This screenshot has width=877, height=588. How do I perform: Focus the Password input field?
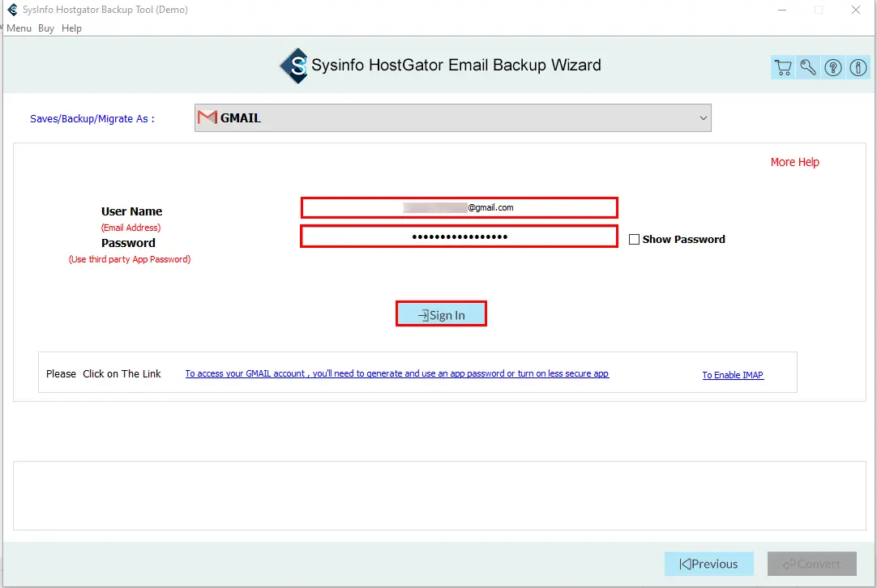point(460,236)
